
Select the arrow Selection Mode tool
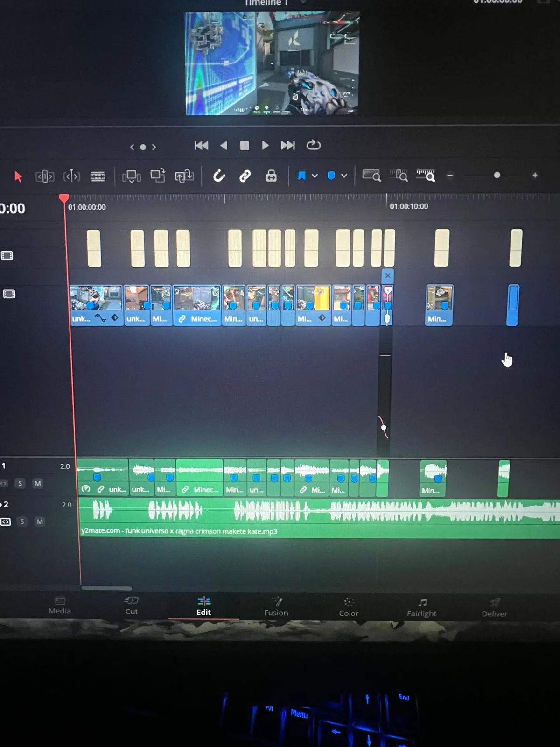18,176
